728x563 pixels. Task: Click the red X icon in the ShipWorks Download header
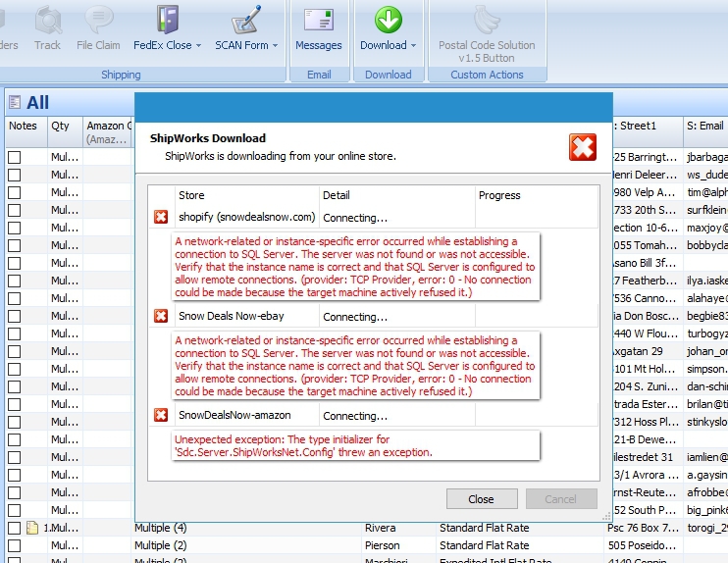point(583,147)
